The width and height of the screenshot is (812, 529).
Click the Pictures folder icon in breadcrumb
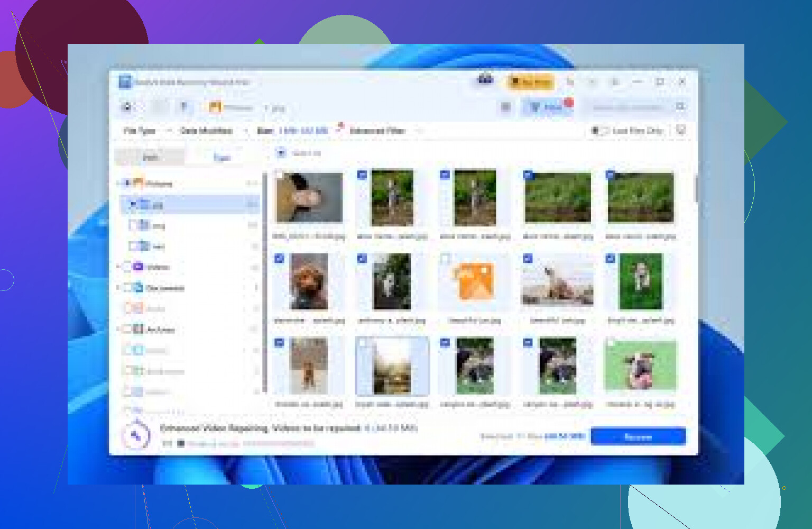tap(215, 107)
